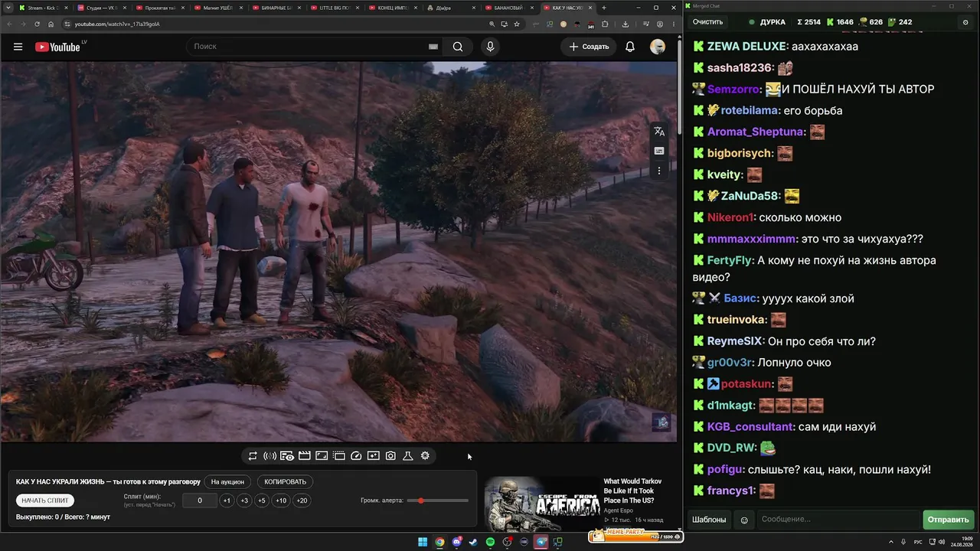Open the YouTube guide hamburger menu
Screen dimensions: 980x551
(18, 47)
